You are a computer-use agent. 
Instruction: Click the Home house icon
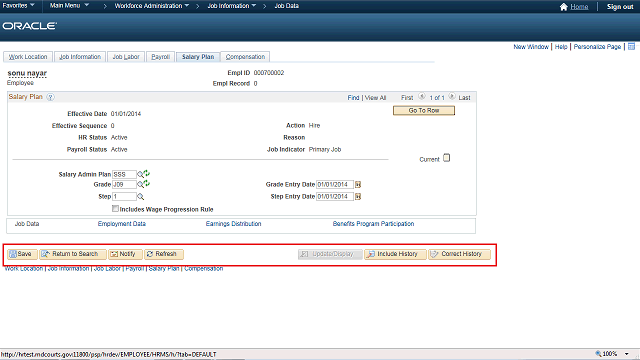(x=564, y=7)
